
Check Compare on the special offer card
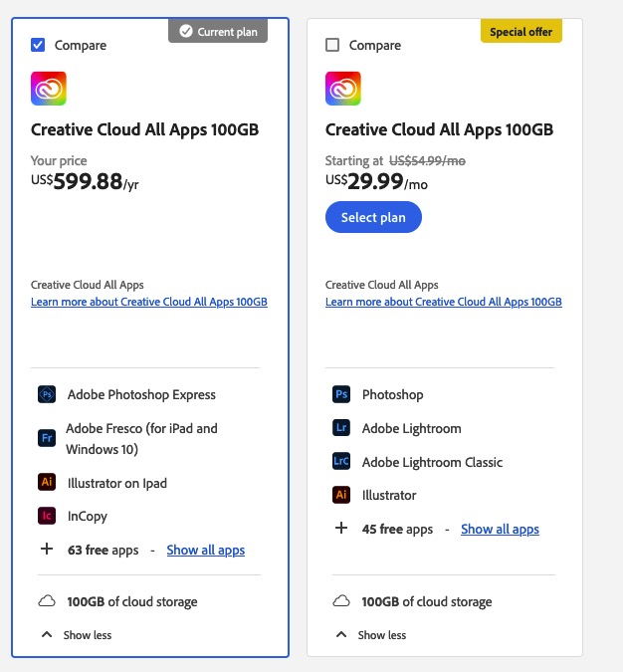(x=332, y=45)
